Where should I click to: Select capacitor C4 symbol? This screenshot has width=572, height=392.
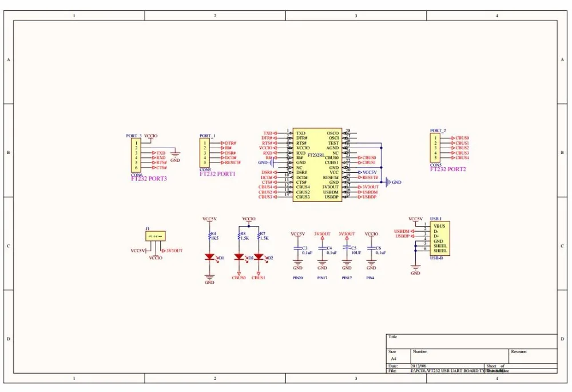(x=322, y=248)
